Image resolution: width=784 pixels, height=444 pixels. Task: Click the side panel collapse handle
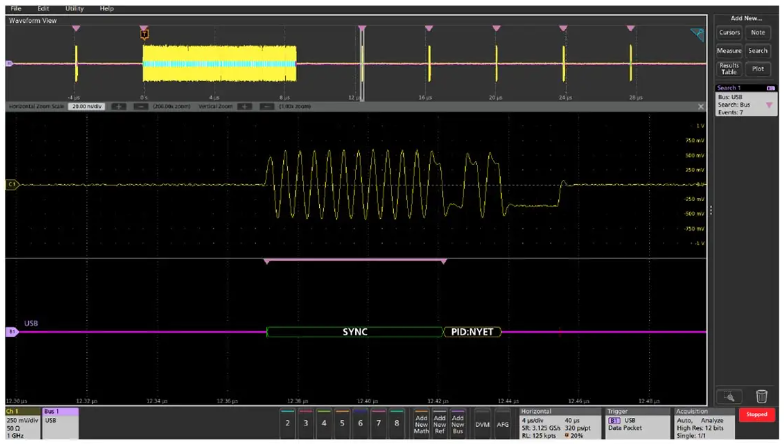(x=710, y=210)
